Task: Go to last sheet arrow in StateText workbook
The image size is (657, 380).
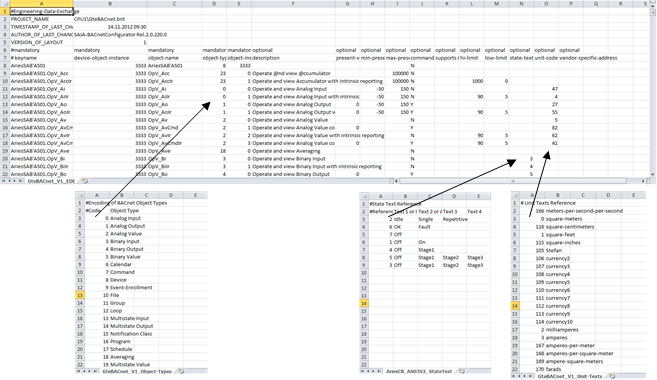Action: pos(379,371)
